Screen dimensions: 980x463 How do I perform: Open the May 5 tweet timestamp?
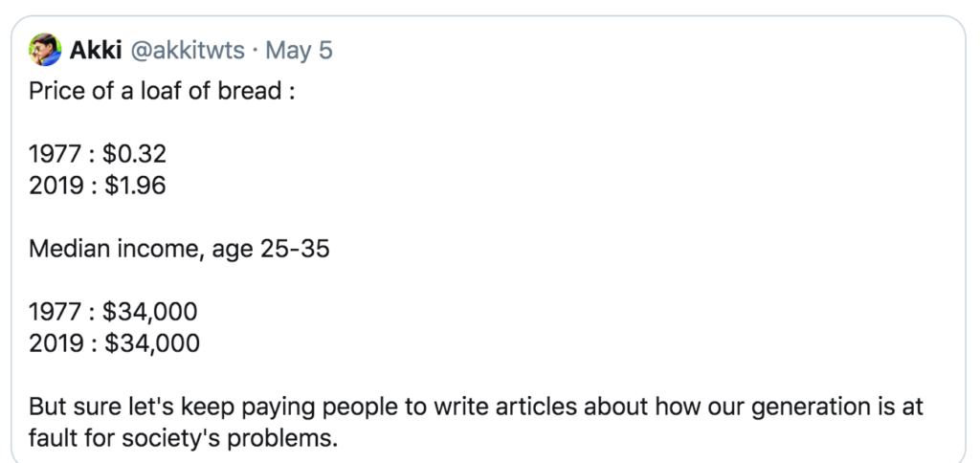[x=299, y=50]
